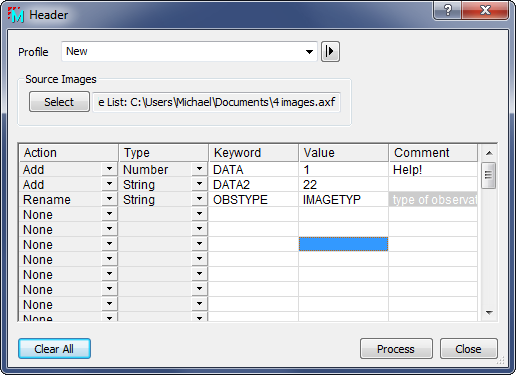
Task: Open Type dropdown in the DATA2 row
Action: (x=199, y=184)
